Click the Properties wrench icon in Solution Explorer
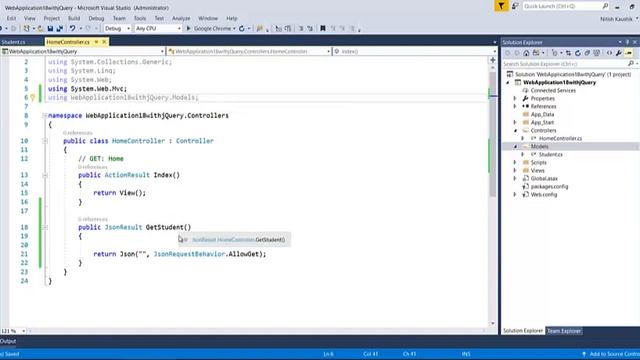This screenshot has width=640, height=360. click(619, 53)
